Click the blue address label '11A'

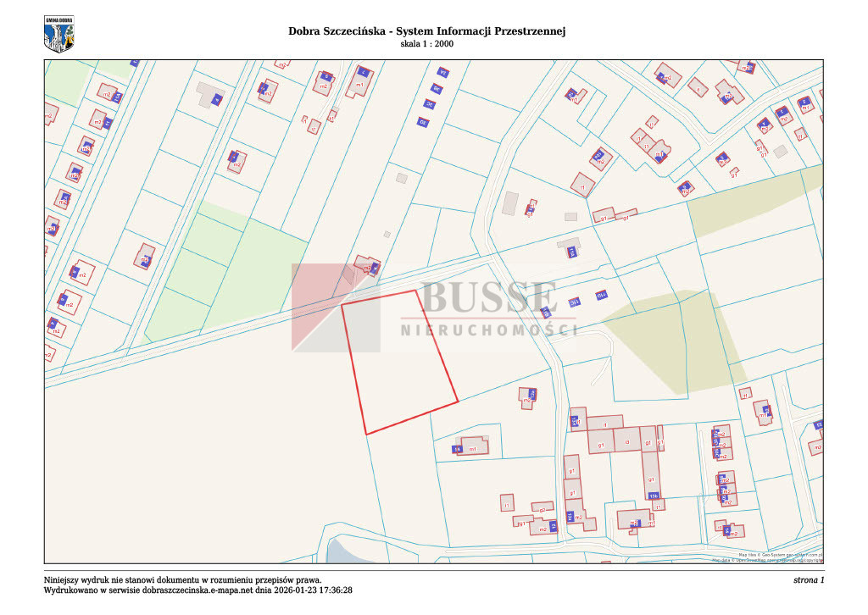point(572,252)
